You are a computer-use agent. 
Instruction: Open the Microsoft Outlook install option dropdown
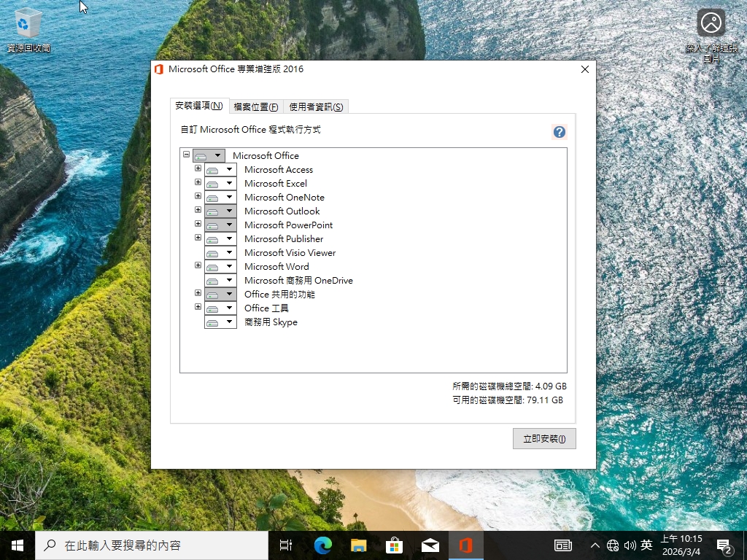click(220, 211)
